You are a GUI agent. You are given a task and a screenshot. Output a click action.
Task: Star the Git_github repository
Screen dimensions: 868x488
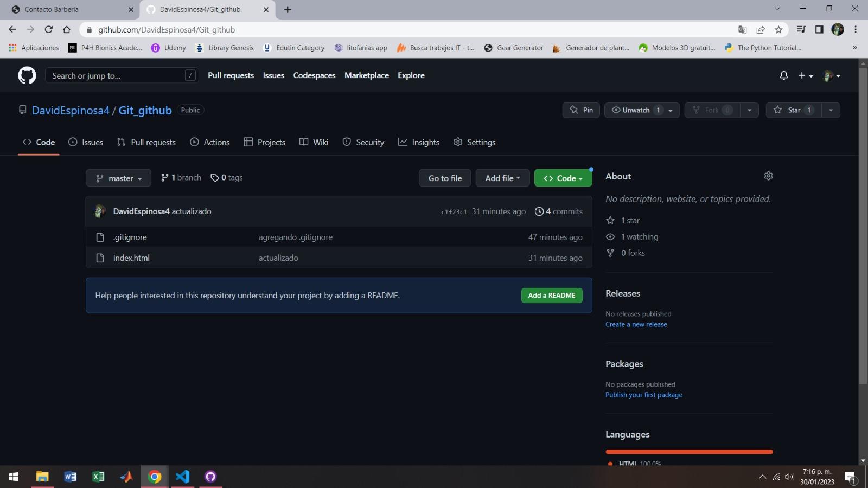point(793,110)
